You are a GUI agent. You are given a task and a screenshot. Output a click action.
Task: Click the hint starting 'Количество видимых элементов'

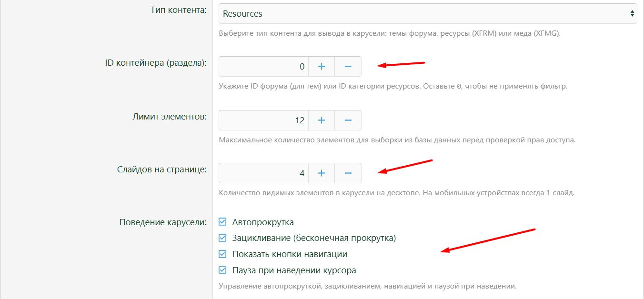pos(397,193)
